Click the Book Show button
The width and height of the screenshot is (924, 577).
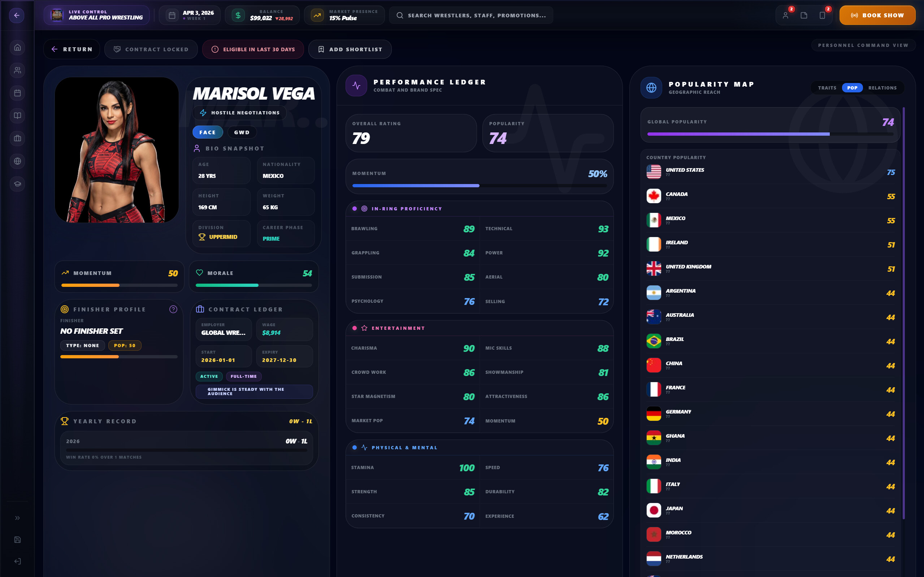click(x=877, y=15)
